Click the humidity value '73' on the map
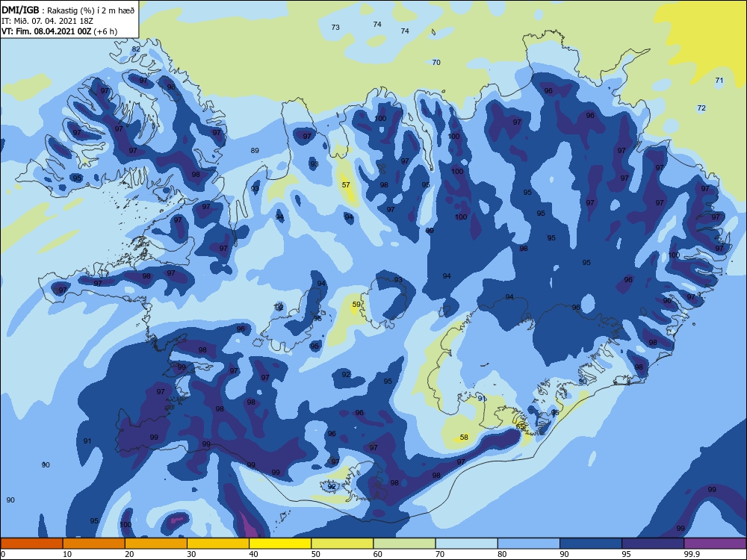 [335, 27]
